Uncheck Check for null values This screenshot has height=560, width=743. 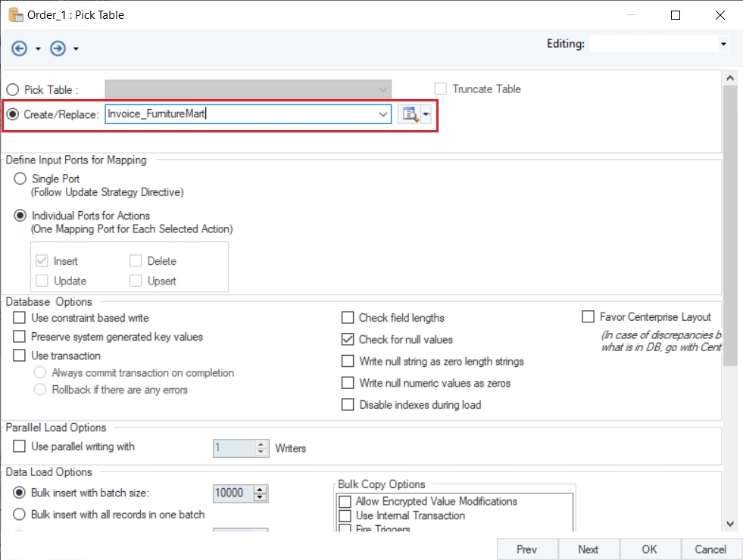[x=348, y=340]
